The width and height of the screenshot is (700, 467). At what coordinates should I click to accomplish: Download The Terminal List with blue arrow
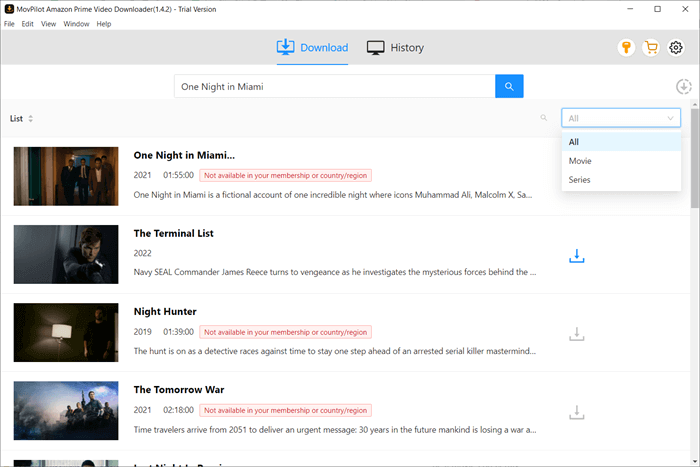[x=576, y=256]
